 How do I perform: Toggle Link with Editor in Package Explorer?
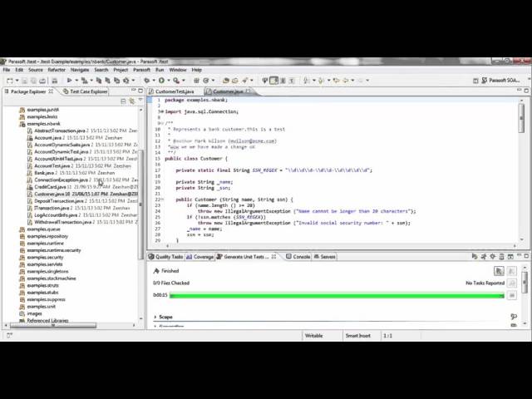point(131,101)
